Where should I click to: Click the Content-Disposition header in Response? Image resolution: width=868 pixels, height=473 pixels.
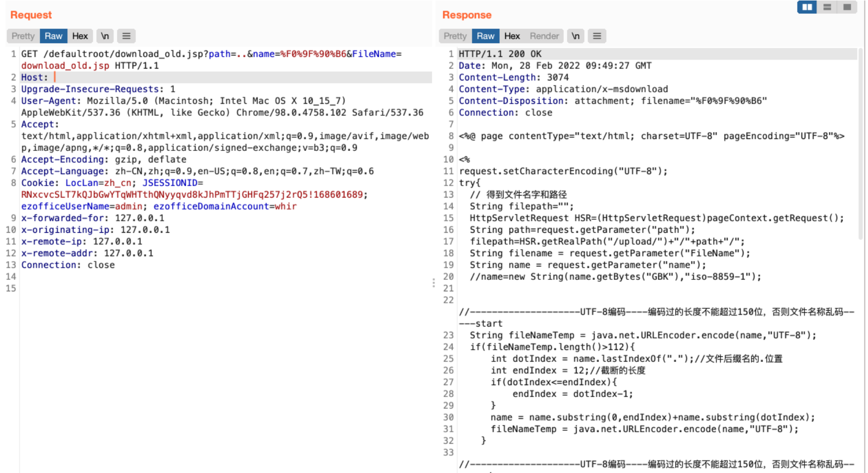click(511, 101)
